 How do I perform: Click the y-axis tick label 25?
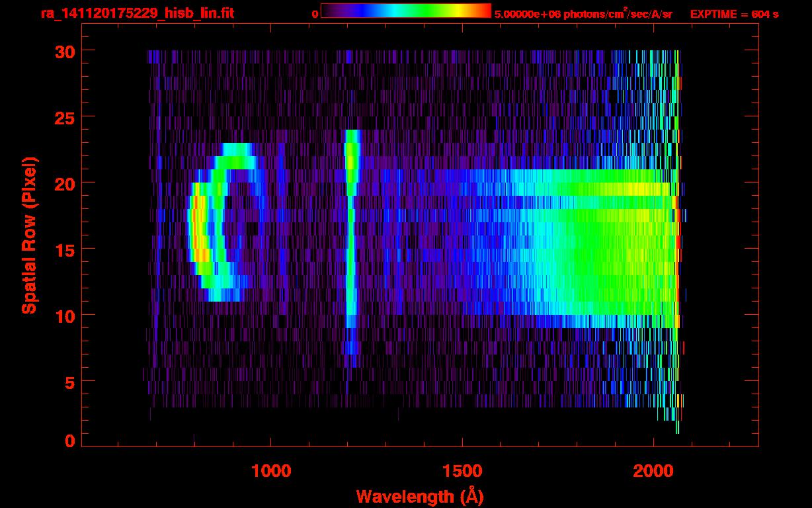click(64, 117)
